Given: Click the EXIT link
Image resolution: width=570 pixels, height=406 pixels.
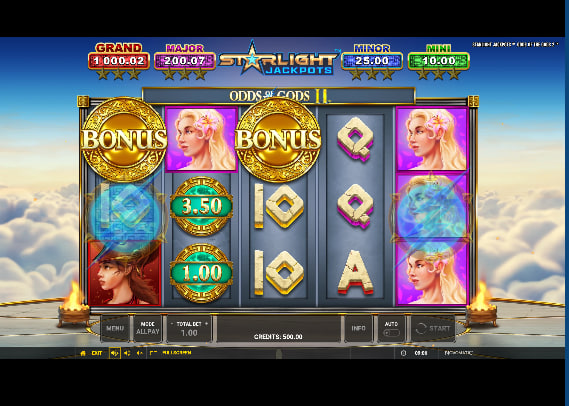Looking at the screenshot, I should pyautogui.click(x=97, y=353).
